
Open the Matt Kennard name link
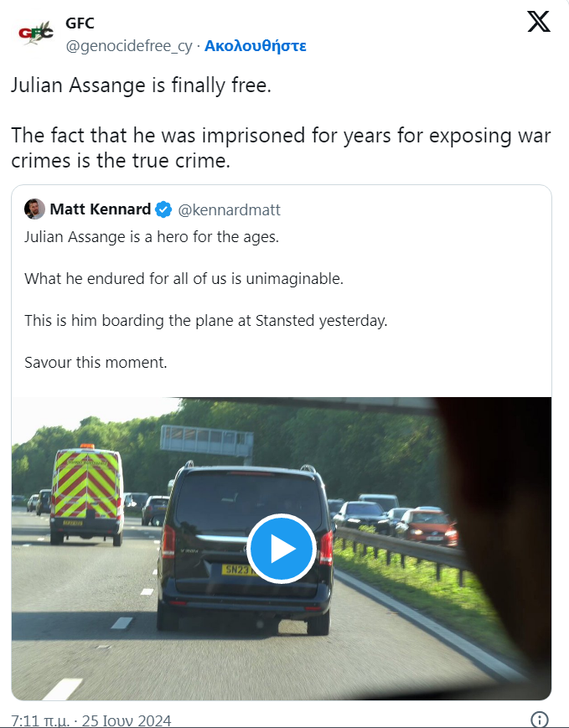100,209
